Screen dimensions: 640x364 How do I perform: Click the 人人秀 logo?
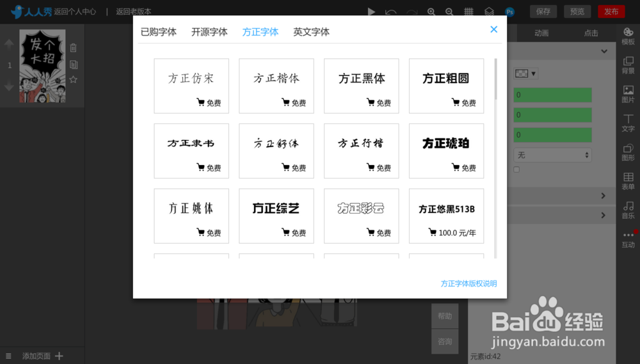point(31,12)
